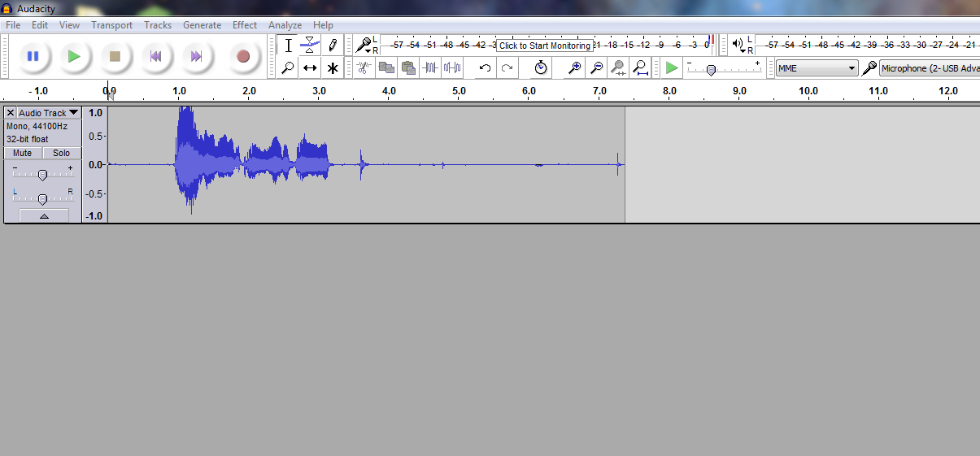980x456 pixels.
Task: Open the Microphone recording device dropdown
Action: click(x=930, y=68)
